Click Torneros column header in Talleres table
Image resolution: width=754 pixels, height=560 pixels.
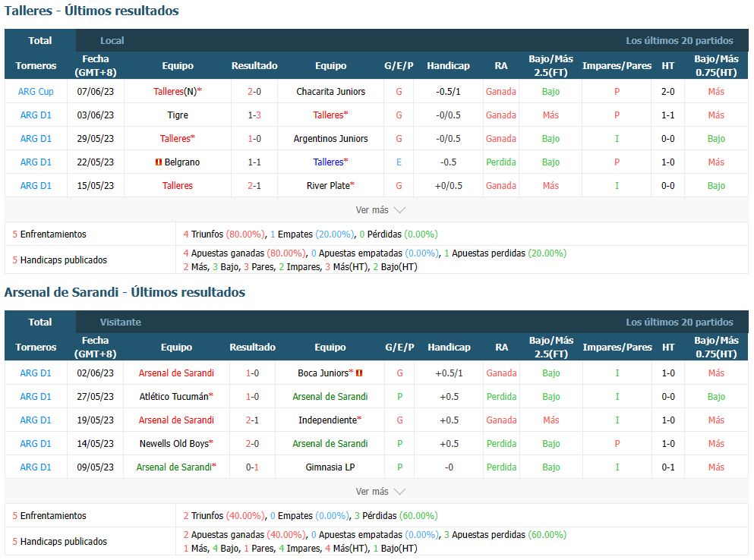36,66
